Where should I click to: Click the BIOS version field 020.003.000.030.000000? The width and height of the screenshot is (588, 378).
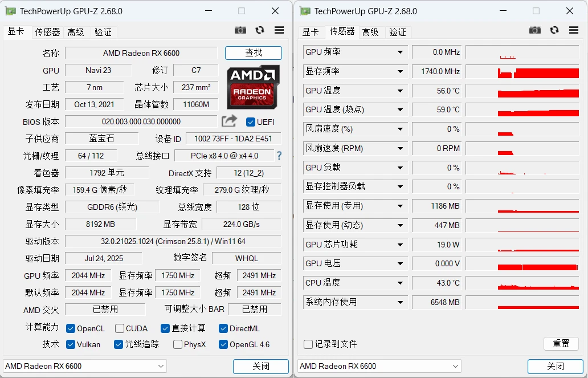click(141, 121)
